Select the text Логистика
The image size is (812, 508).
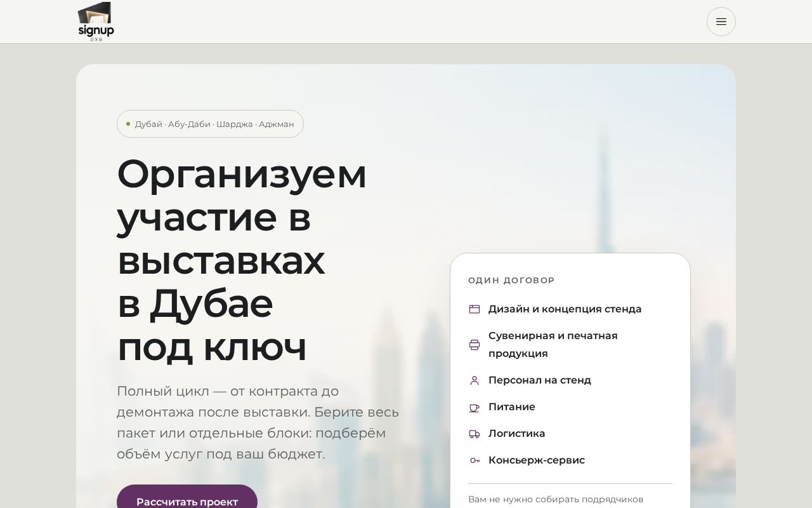[x=516, y=434]
